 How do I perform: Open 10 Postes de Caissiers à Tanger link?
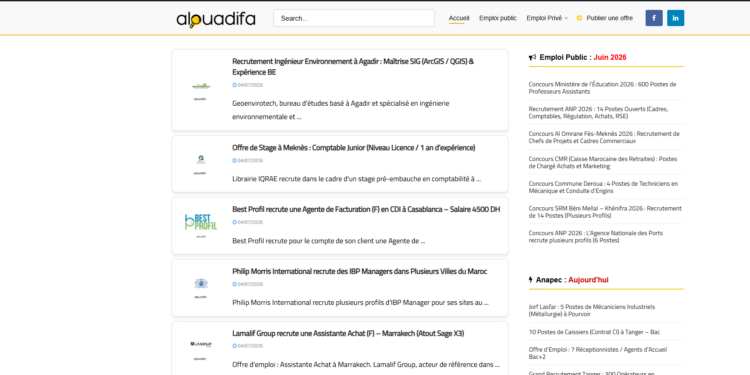click(x=594, y=332)
